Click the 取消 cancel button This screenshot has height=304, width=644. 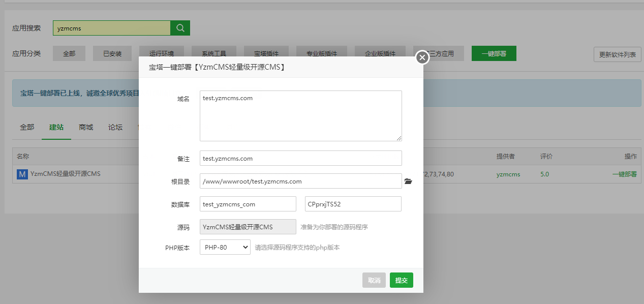coord(374,280)
